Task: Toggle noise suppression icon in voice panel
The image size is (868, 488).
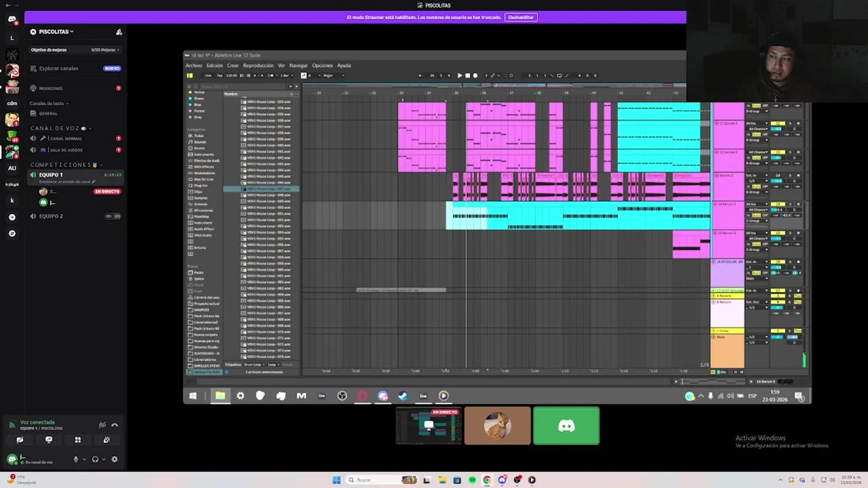Action: [102, 425]
